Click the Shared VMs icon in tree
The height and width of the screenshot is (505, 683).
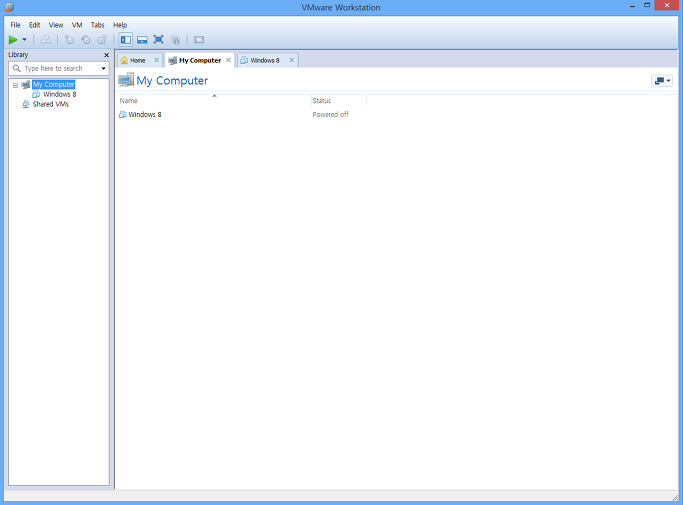(26, 104)
